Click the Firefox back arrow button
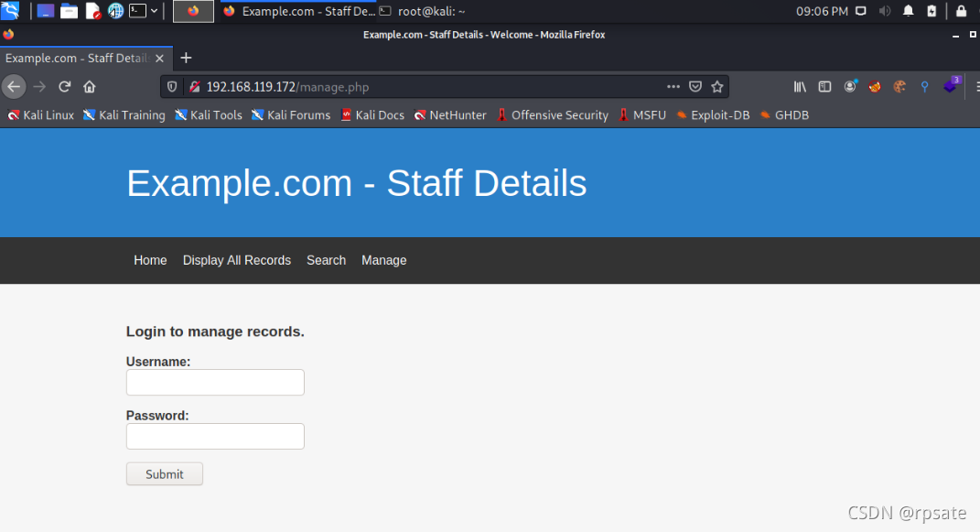Image resolution: width=980 pixels, height=532 pixels. 14,87
